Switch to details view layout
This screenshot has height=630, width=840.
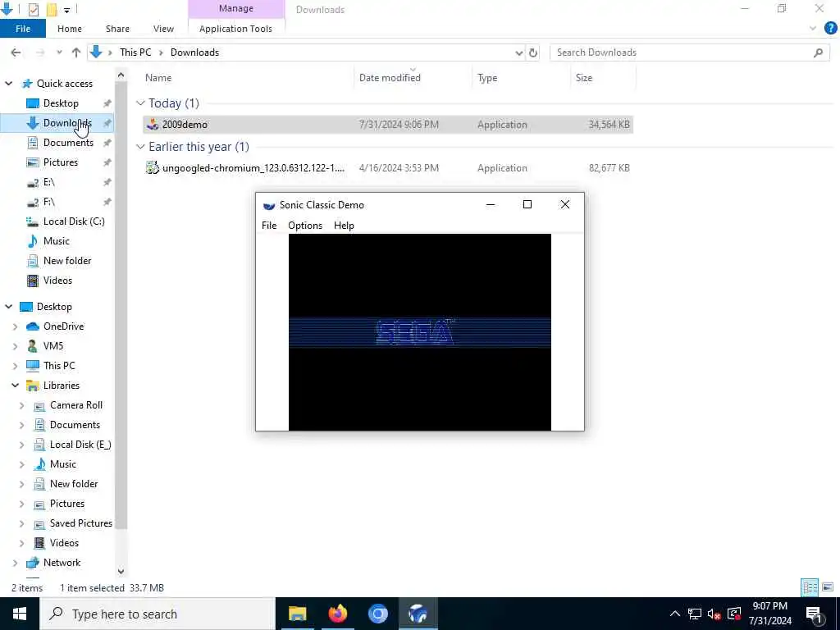(810, 587)
